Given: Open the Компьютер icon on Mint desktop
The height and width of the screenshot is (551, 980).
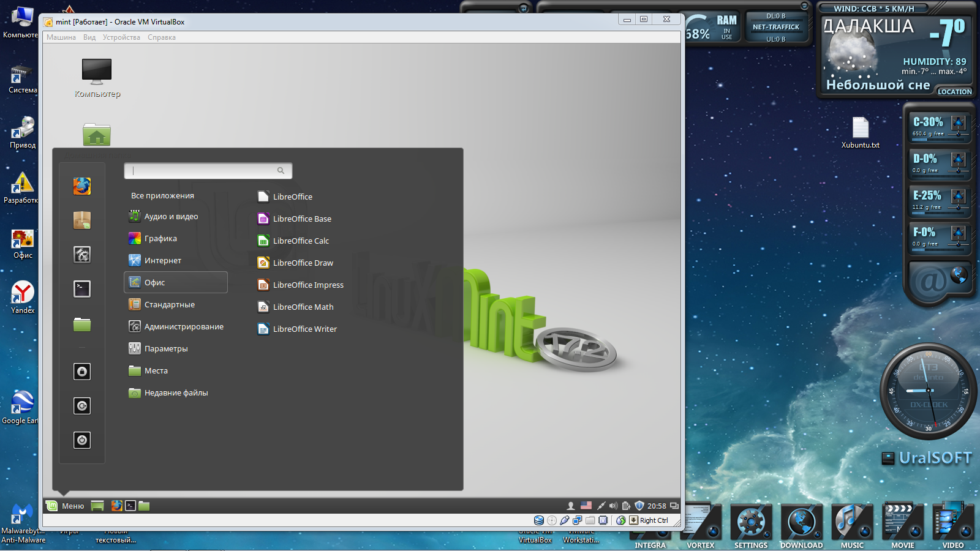Looking at the screenshot, I should click(97, 78).
